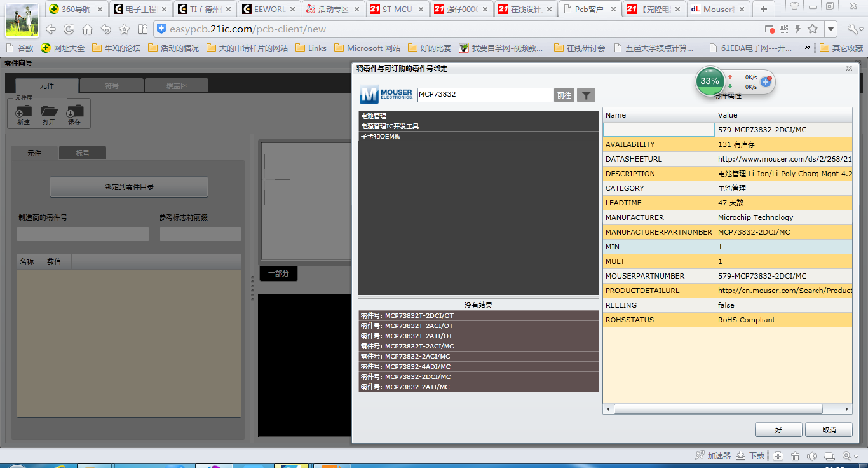
Task: Click the filter funnel icon next to 前往
Action: [586, 95]
